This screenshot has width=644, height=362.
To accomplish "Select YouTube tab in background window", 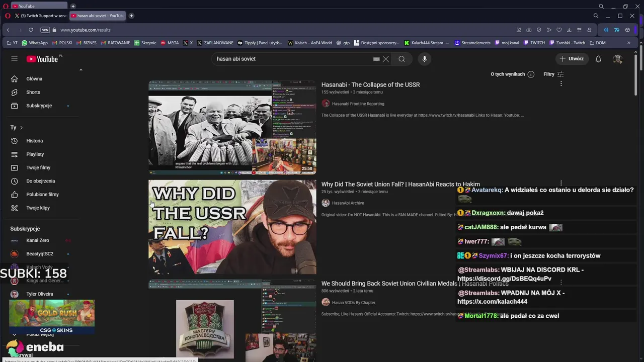I will click(x=39, y=6).
